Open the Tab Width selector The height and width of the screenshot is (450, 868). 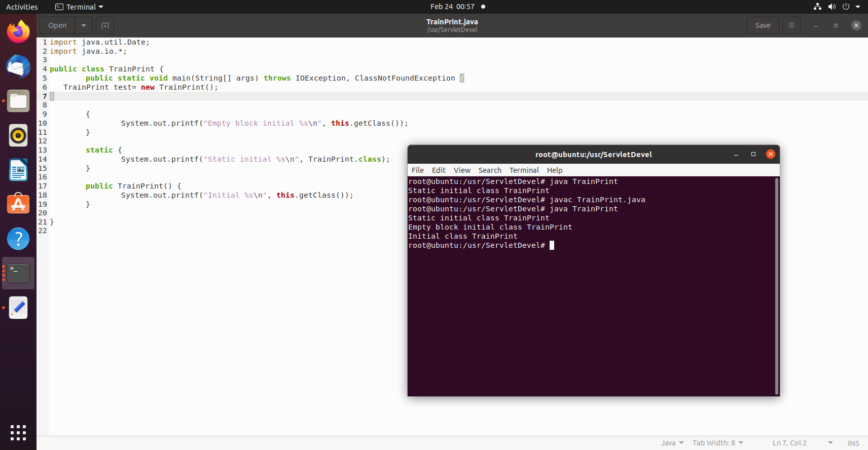coord(718,443)
